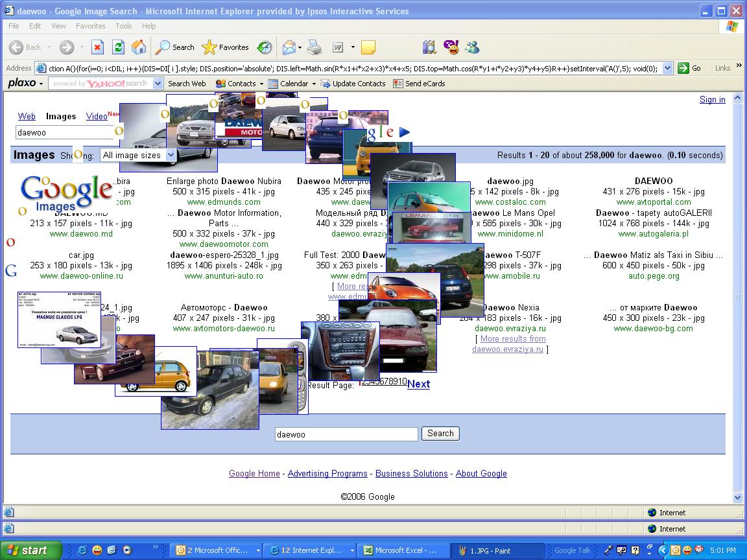Open the Favorites menu

pyautogui.click(x=91, y=26)
